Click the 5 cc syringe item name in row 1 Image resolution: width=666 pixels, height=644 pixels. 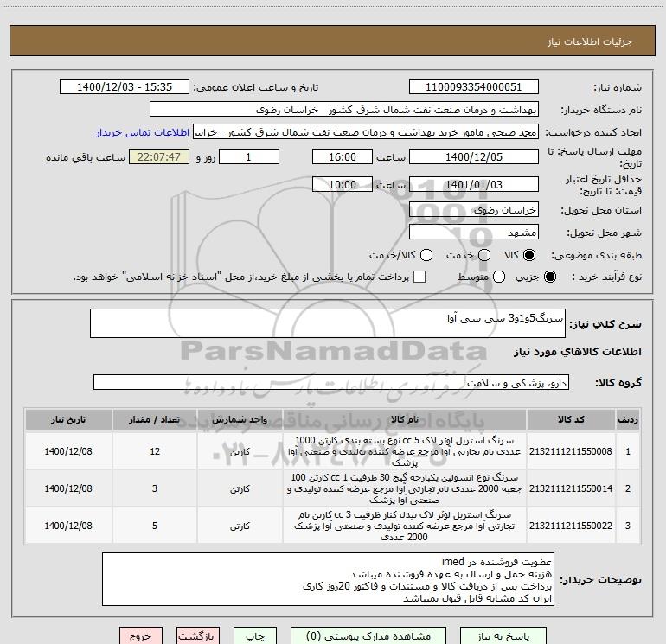[x=405, y=451]
